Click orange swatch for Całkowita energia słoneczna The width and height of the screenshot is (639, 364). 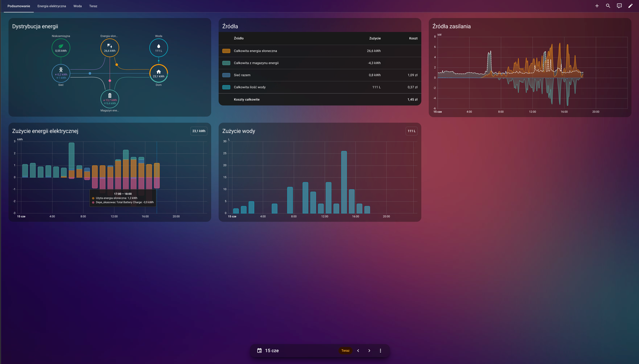226,51
